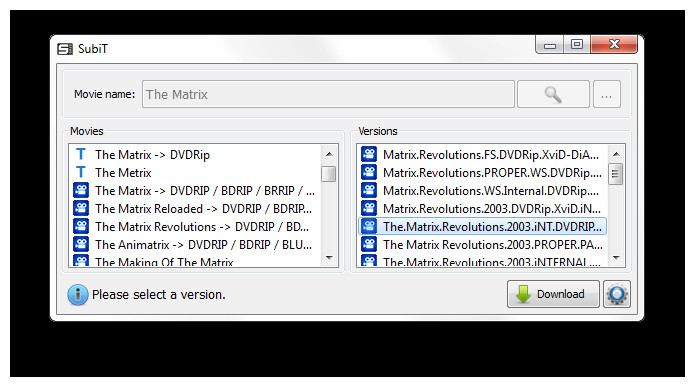Click camera icon beside 'Matrix.Revolutions.PROPER.WS' version
This screenshot has width=694, height=386.
coord(369,172)
